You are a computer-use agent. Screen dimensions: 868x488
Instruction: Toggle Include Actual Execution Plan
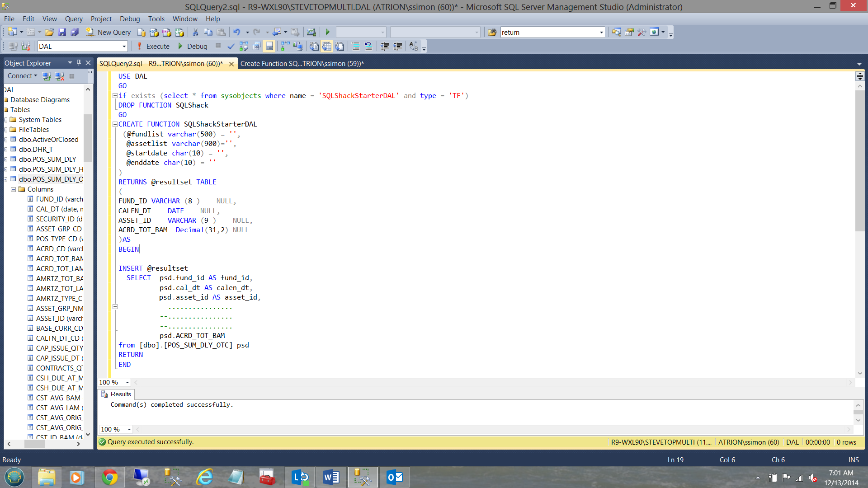coord(285,46)
